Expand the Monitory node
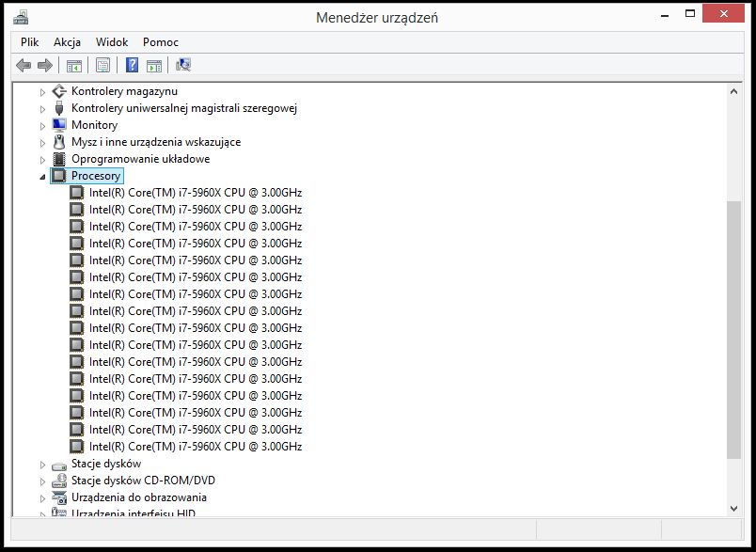Viewport: 756px width, 552px height. point(42,125)
